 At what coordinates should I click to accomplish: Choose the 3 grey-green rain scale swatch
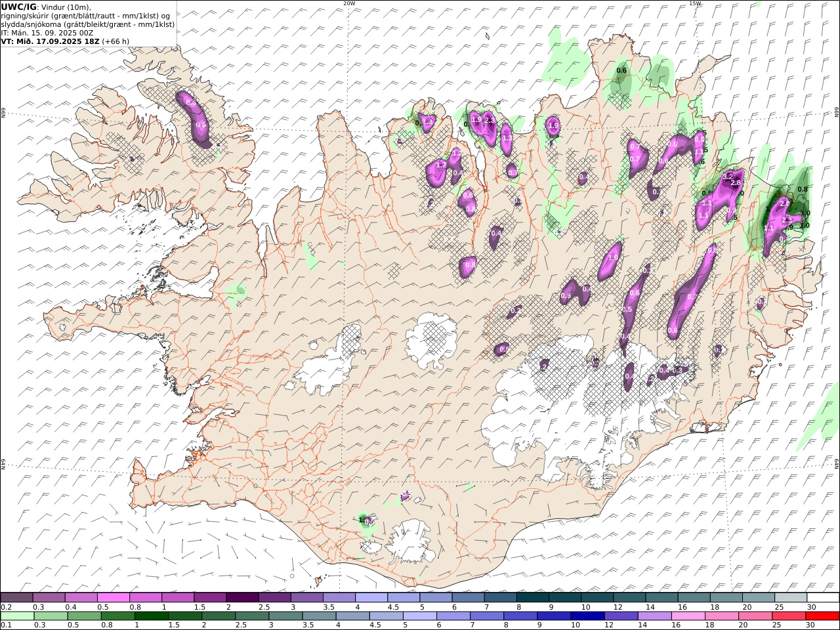pos(285,616)
